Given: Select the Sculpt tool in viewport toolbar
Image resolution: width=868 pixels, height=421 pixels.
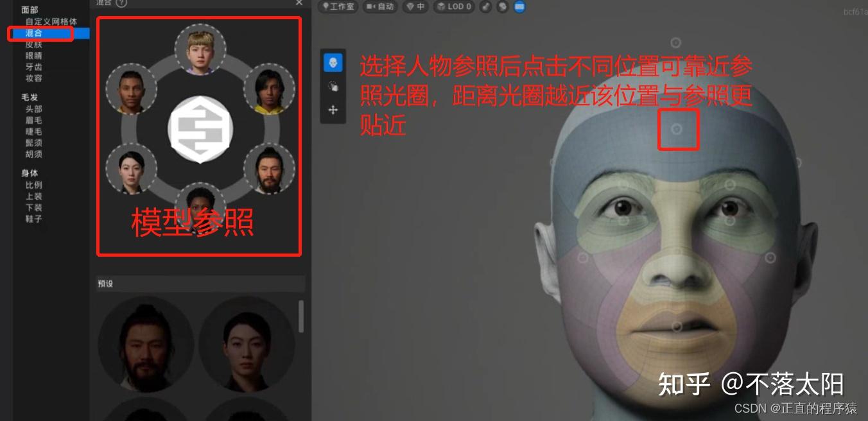Looking at the screenshot, I should click(x=333, y=87).
